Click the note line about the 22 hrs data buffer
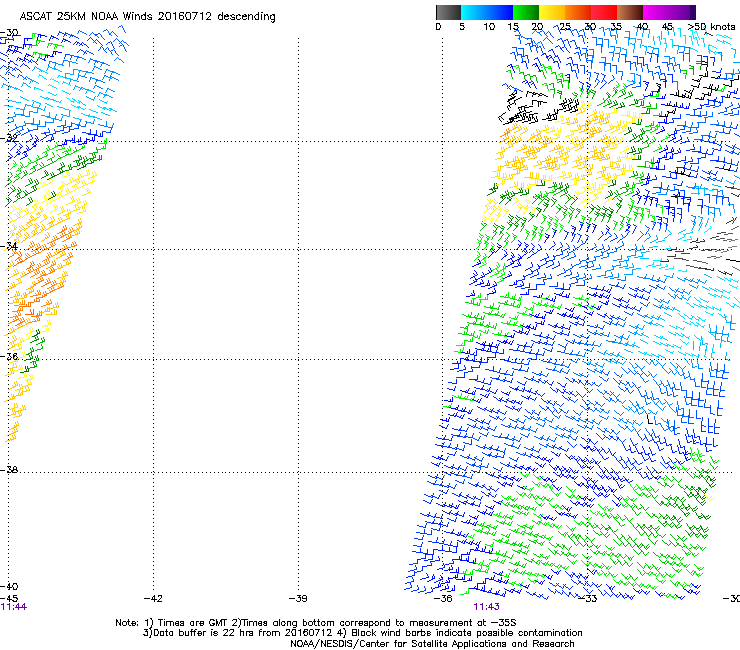The width and height of the screenshot is (740, 650). pyautogui.click(x=362, y=633)
